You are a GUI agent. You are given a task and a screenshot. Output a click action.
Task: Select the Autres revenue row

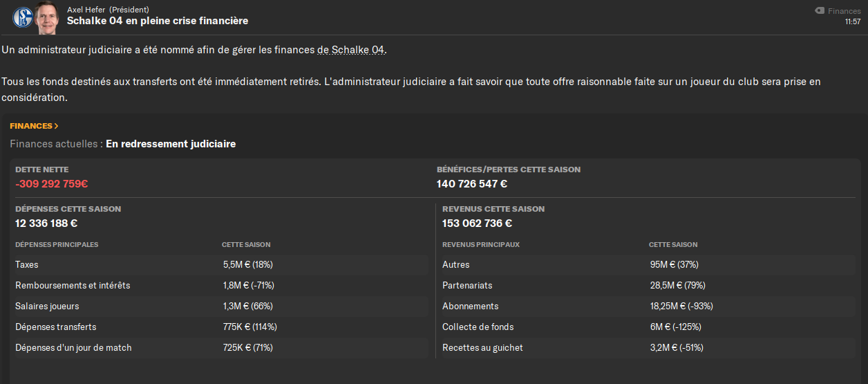click(648, 264)
